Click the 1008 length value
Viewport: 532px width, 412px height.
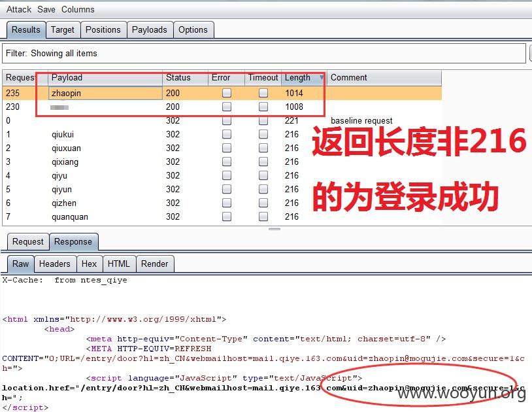point(294,107)
